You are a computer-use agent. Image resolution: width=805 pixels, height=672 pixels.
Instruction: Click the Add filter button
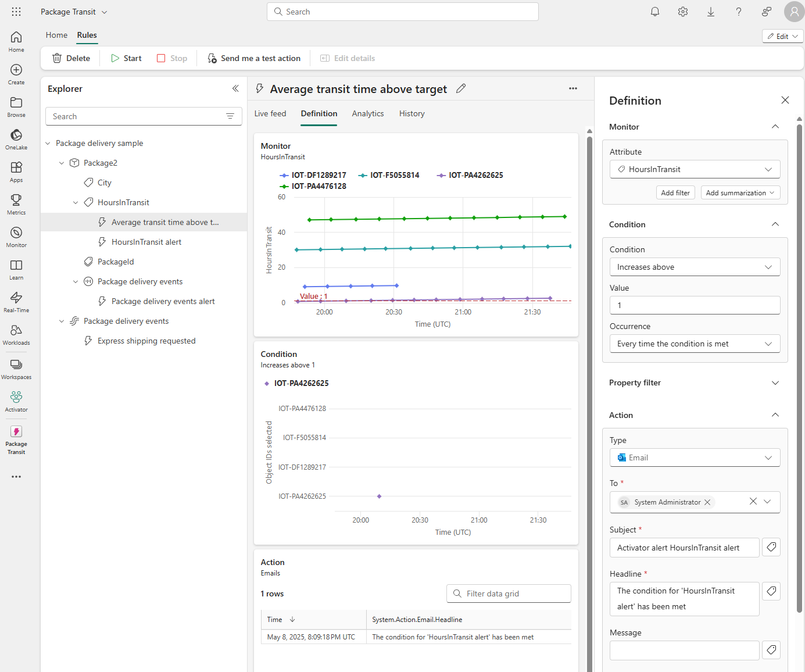pyautogui.click(x=675, y=192)
